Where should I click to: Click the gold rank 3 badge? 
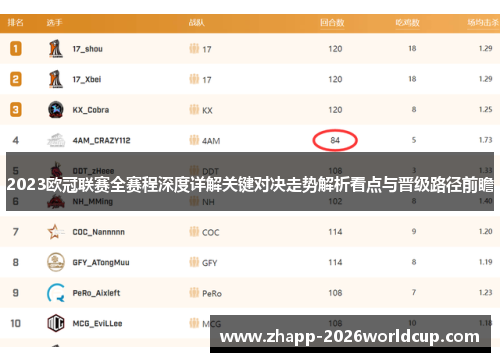pyautogui.click(x=16, y=110)
